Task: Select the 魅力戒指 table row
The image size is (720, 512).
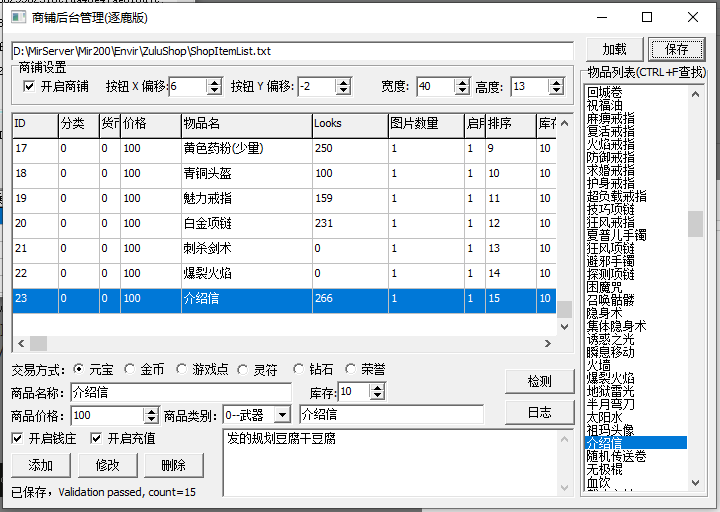Action: click(x=284, y=199)
